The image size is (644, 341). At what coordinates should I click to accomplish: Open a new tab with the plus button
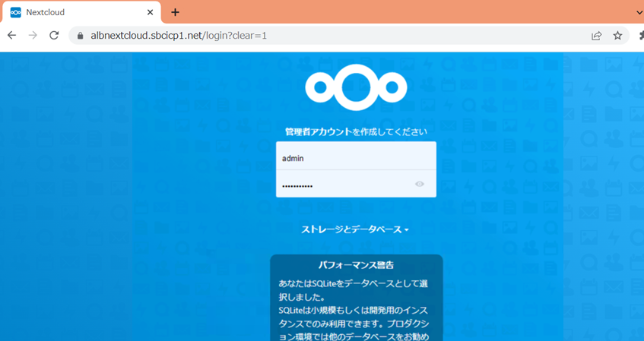tap(176, 12)
